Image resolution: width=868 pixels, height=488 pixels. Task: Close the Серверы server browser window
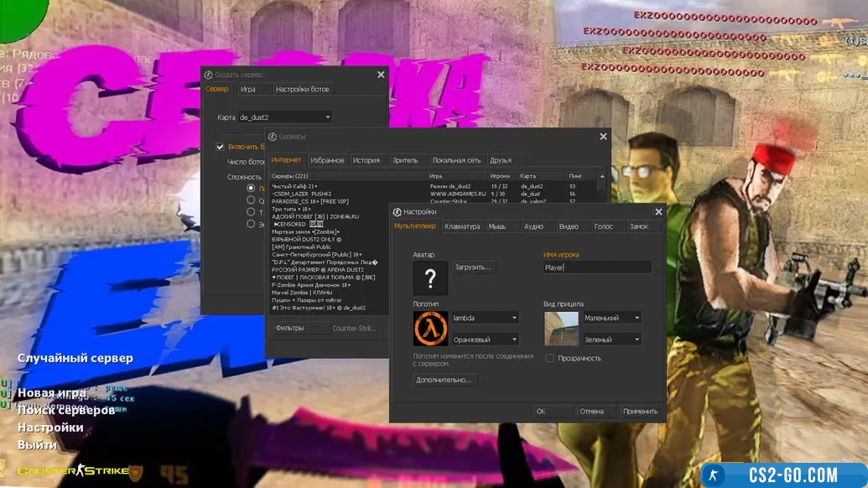click(x=602, y=136)
